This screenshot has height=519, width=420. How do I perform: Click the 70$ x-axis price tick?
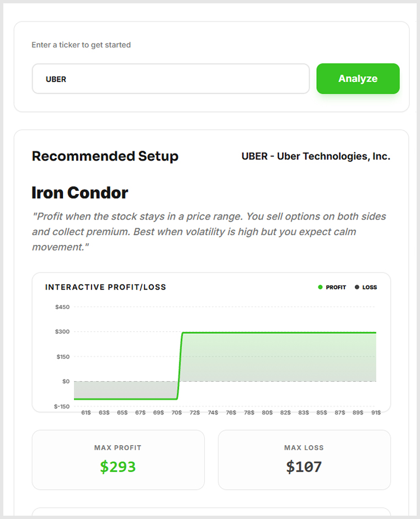pos(176,413)
